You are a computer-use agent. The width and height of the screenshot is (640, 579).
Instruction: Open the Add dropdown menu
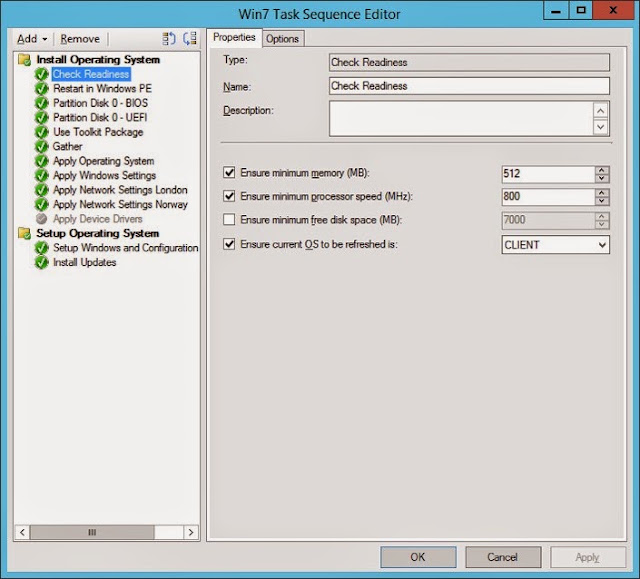[x=32, y=39]
